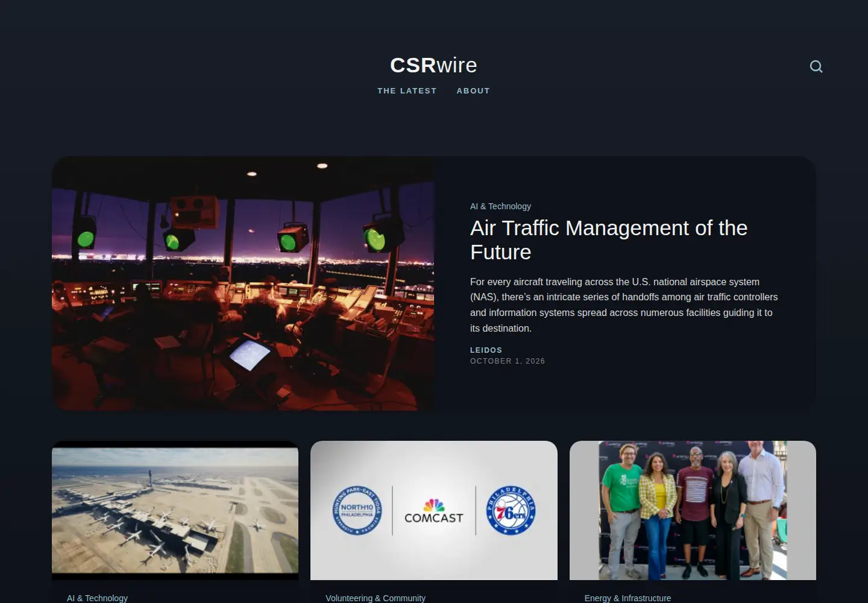Select the Volunteering & Community category

376,598
